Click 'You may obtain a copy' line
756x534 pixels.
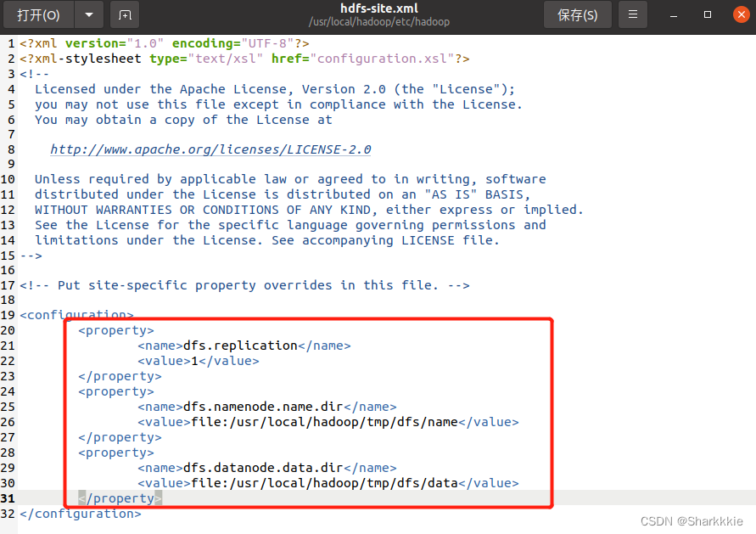183,120
